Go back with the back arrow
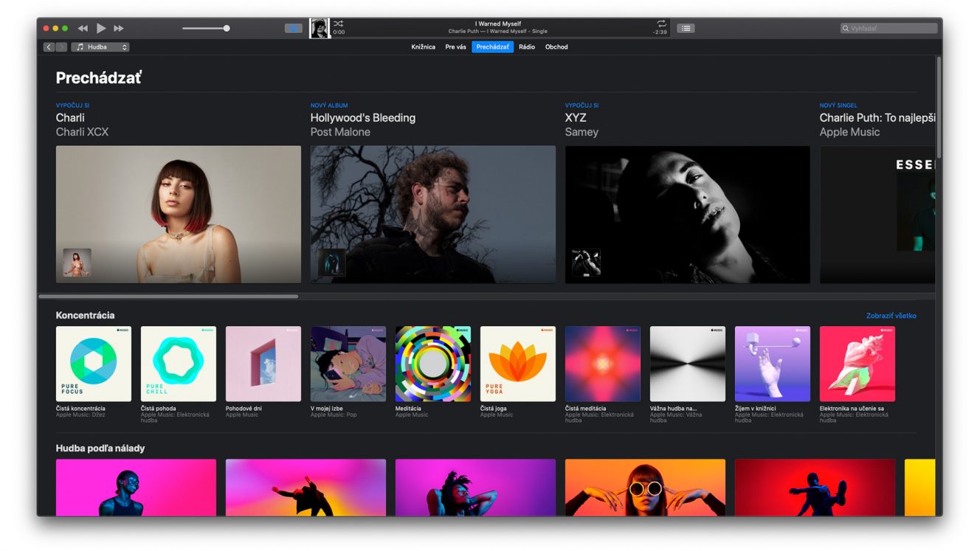The width and height of the screenshot is (980, 551). coord(49,47)
